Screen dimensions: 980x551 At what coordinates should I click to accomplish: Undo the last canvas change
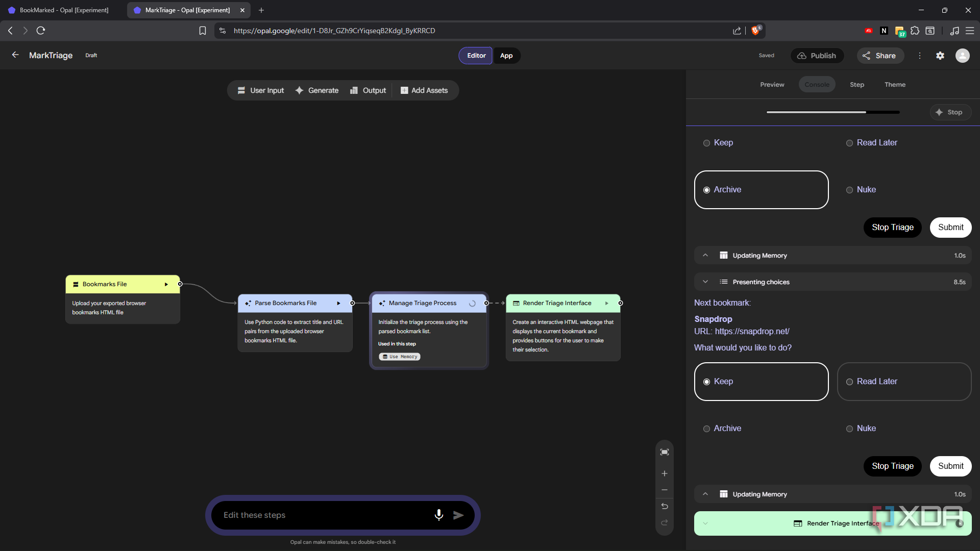665,506
